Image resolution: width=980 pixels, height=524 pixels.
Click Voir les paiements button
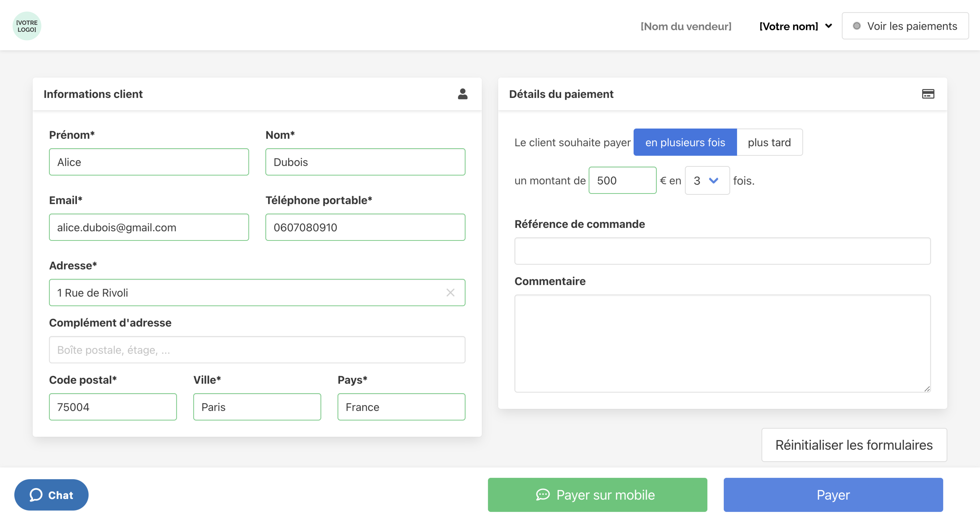[x=905, y=26]
